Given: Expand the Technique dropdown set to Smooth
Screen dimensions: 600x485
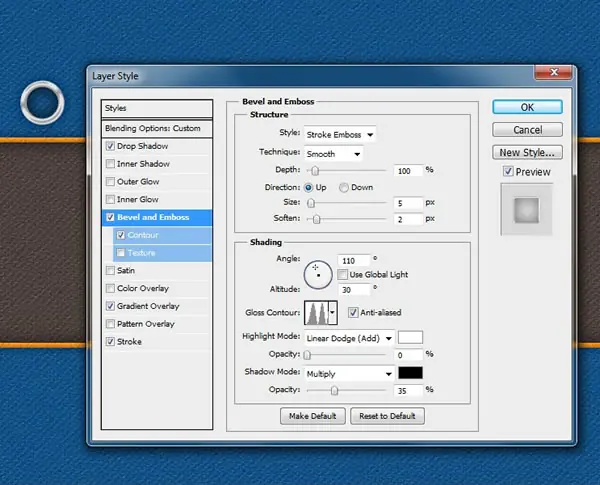Looking at the screenshot, I should (333, 154).
